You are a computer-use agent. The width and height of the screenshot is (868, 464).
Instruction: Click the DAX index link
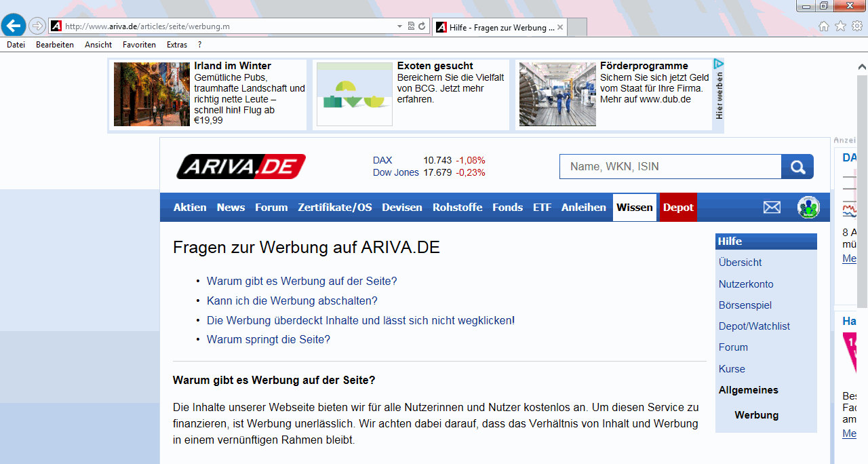[x=382, y=160]
